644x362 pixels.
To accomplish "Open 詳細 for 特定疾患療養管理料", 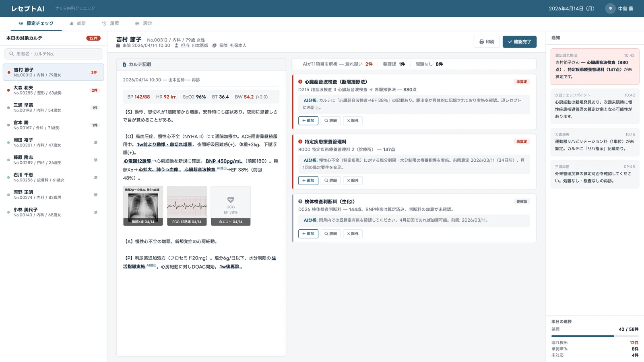I will click(330, 181).
